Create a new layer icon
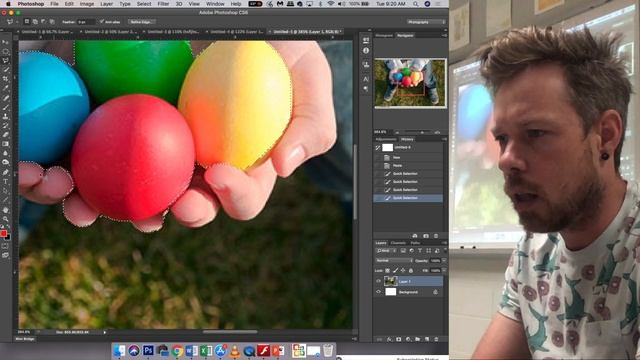Image resolution: width=640 pixels, height=360 pixels. (427, 339)
